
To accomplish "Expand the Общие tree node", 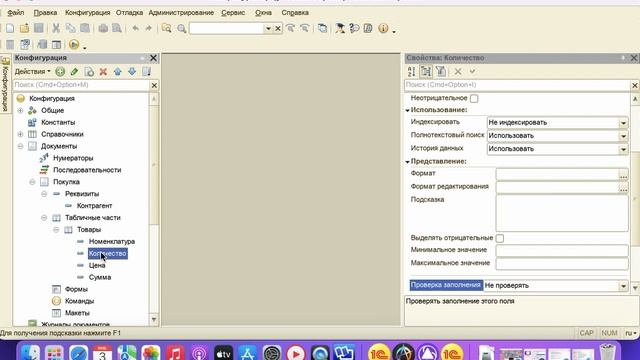I will coord(20,110).
